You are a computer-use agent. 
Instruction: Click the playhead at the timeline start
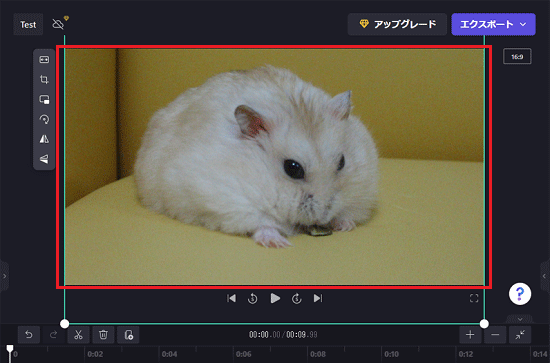(10, 349)
